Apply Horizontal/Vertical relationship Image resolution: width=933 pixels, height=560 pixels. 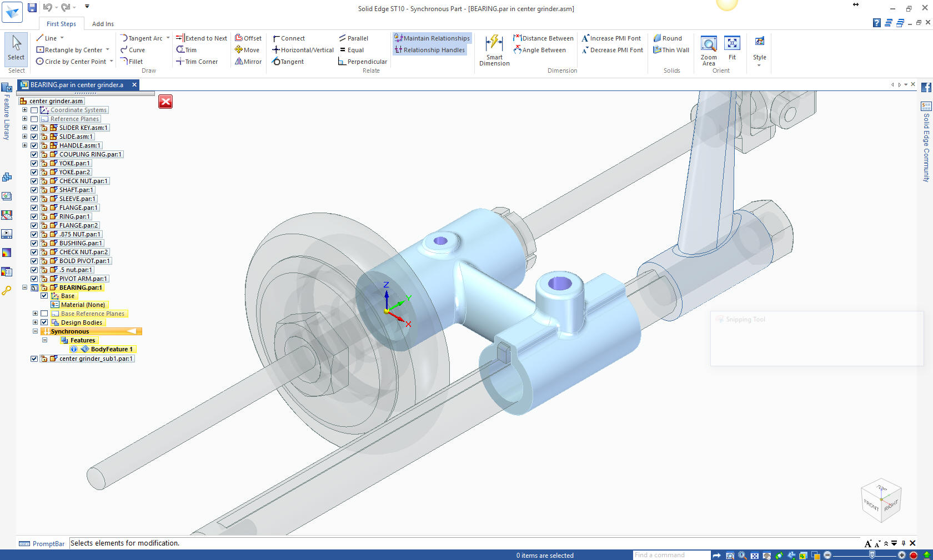coord(303,50)
